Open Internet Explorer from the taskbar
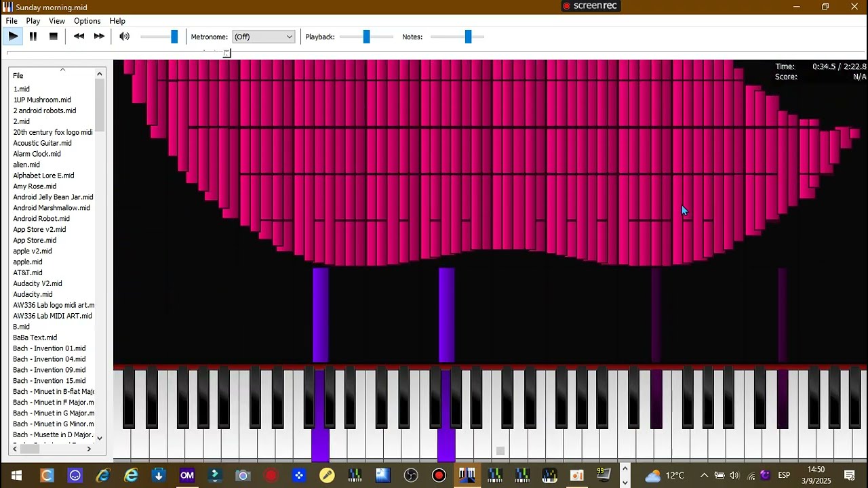The width and height of the screenshot is (868, 488). [131, 476]
